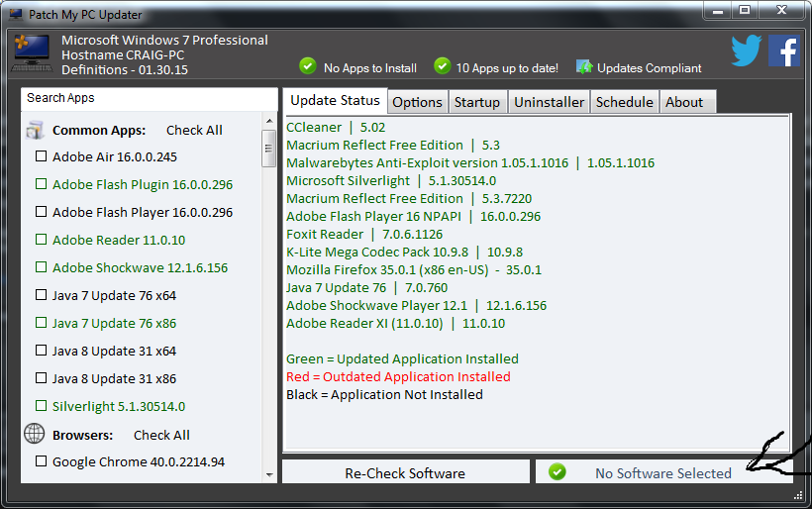Click Adobe Shockwave Player 12.1 line
The width and height of the screenshot is (812, 509).
point(416,306)
